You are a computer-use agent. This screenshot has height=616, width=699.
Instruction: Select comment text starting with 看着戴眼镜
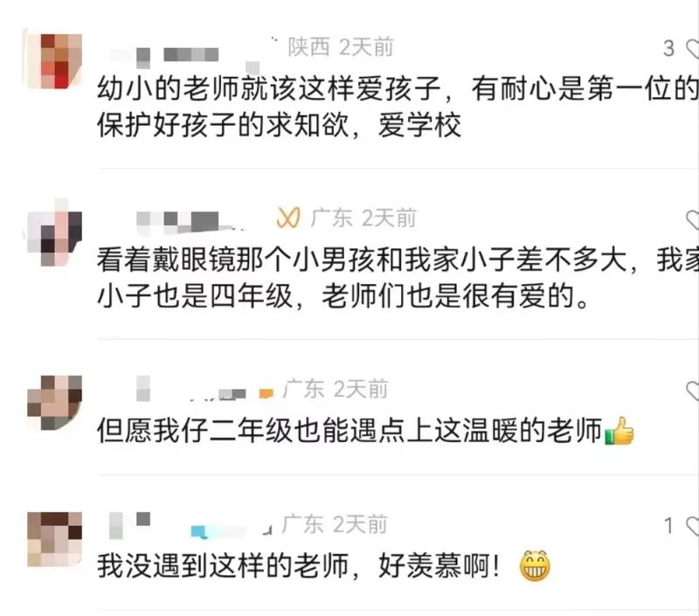click(398, 278)
